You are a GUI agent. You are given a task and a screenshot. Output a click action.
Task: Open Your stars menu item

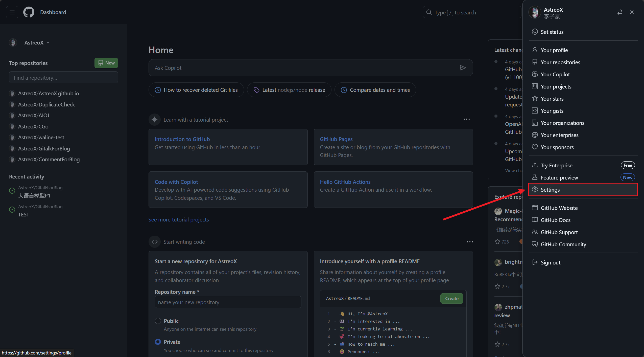tap(583, 99)
